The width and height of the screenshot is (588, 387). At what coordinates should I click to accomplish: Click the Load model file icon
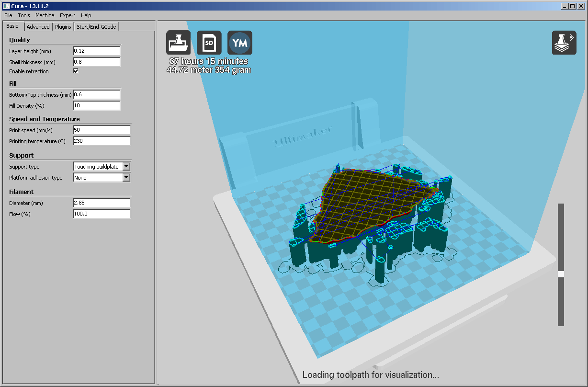pyautogui.click(x=179, y=43)
